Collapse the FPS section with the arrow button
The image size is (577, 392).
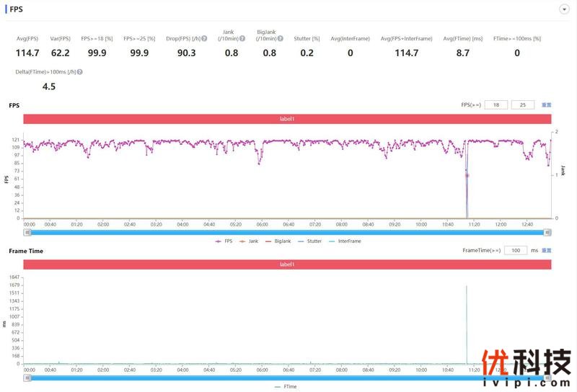click(563, 9)
